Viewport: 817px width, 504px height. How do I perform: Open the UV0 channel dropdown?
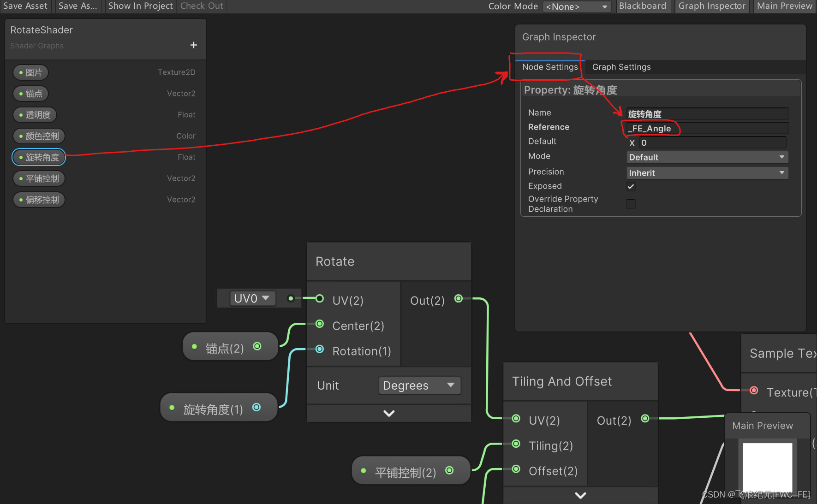(252, 298)
